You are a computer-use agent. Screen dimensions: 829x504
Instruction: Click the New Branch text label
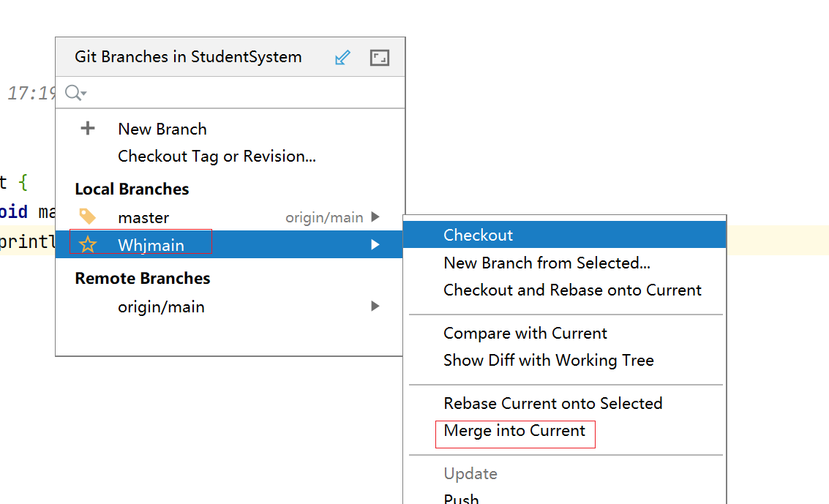click(x=162, y=129)
